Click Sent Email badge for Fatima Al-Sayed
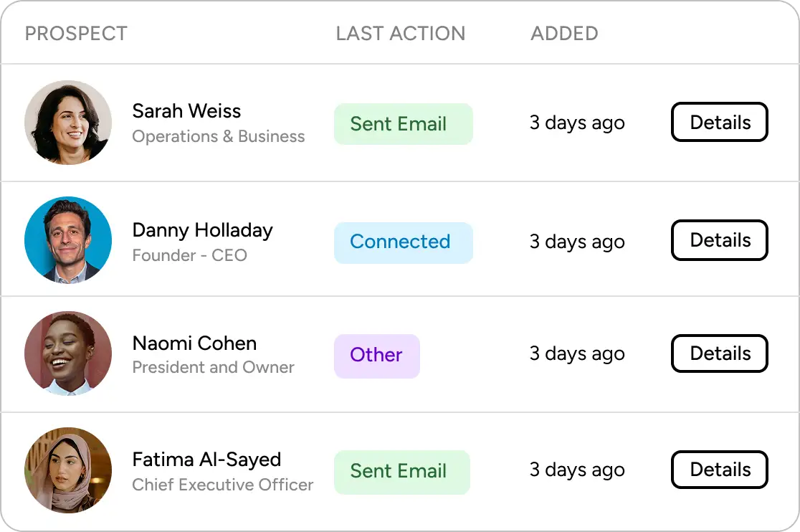 401,472
